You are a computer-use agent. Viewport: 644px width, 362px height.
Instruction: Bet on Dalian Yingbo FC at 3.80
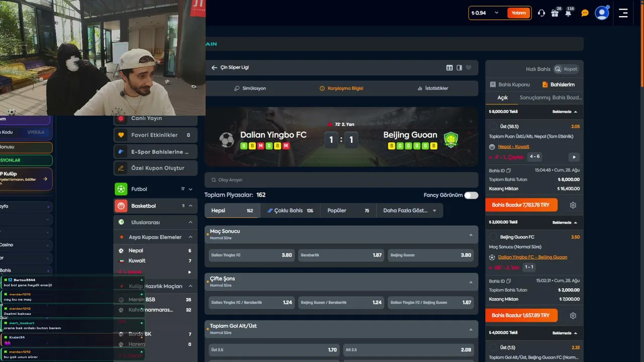tap(252, 255)
